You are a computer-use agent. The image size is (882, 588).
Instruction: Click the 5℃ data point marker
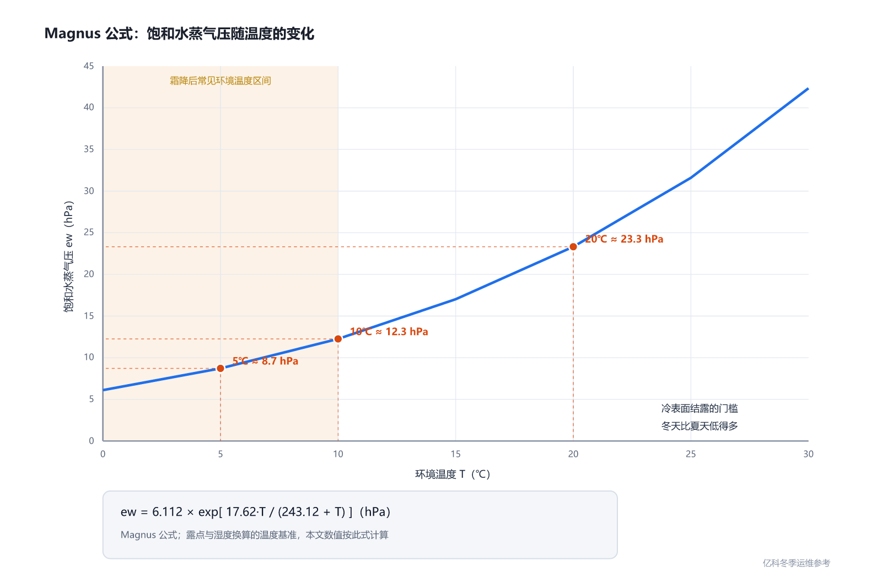point(220,368)
